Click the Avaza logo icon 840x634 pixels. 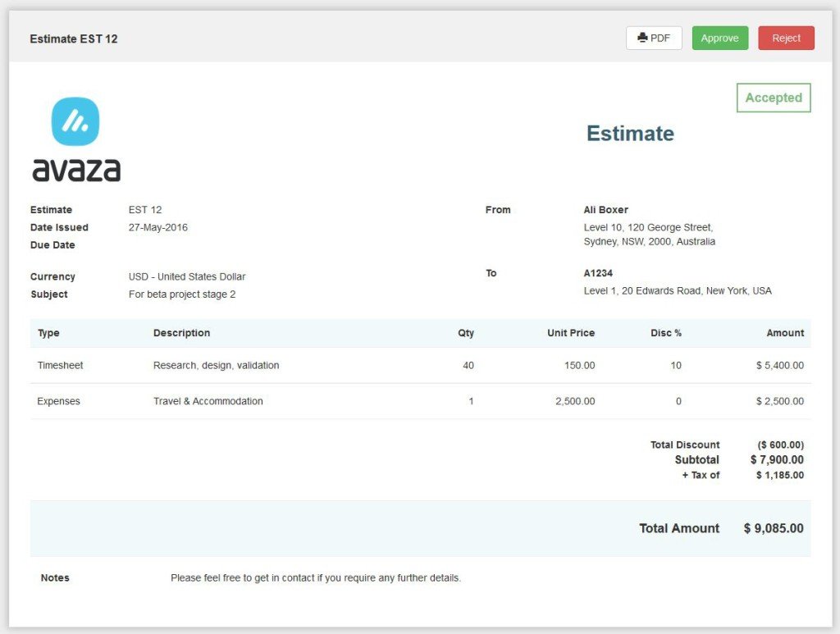click(76, 121)
